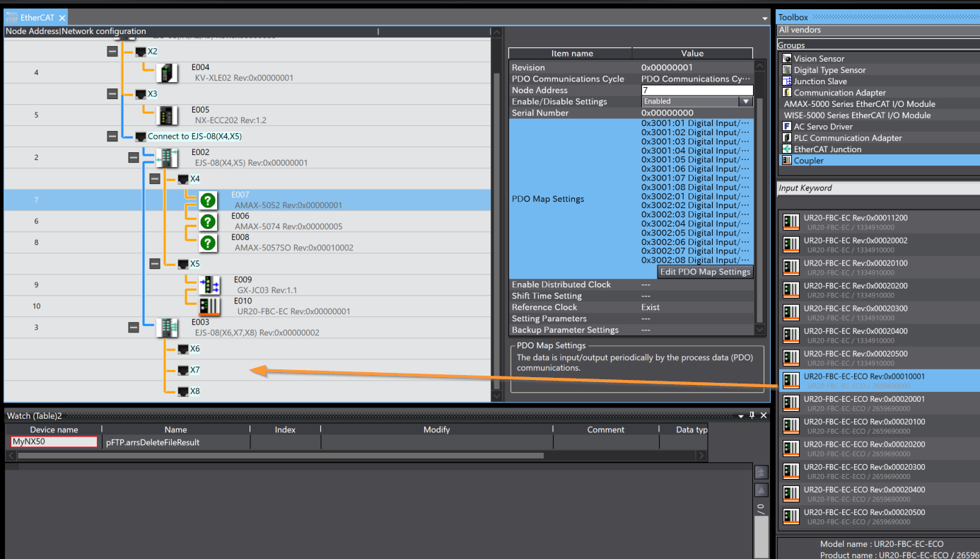
Task: Select the AC Servo Driver group
Action: pyautogui.click(x=824, y=127)
